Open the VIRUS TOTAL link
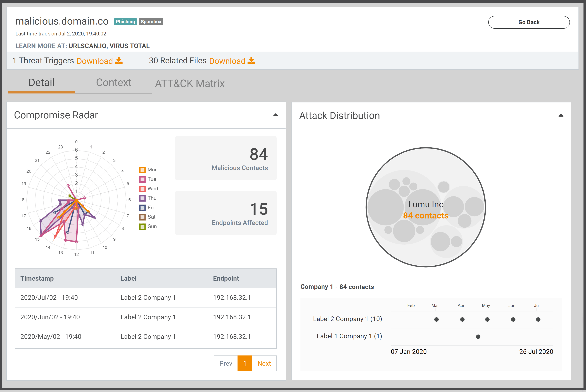Viewport: 586px width, 392px height. [129, 46]
